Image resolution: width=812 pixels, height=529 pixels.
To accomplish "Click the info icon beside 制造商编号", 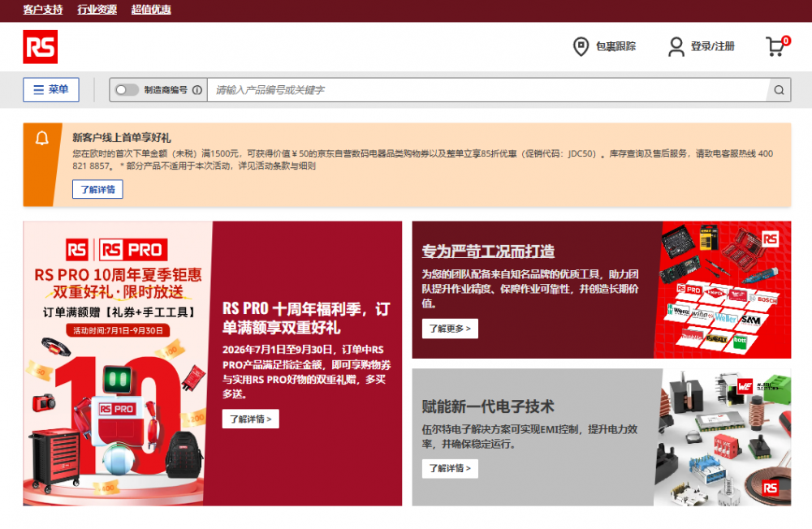I will 197,90.
